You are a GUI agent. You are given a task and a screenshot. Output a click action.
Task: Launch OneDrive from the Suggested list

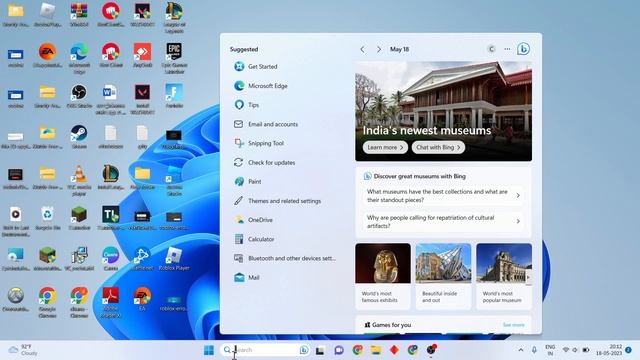coord(253,220)
